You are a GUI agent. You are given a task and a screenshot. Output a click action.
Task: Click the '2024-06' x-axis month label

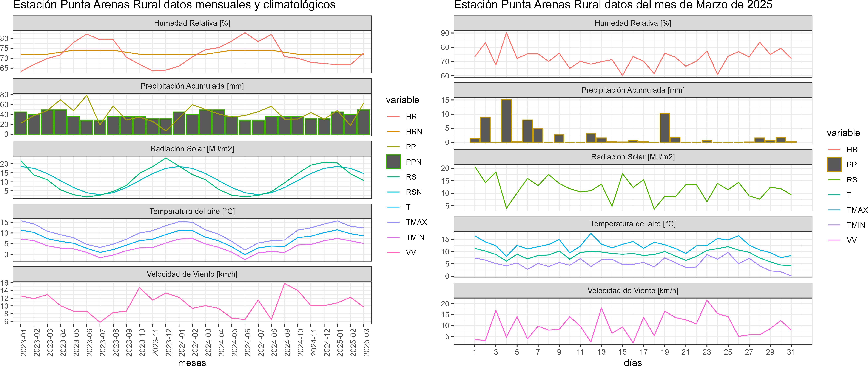coord(248,342)
